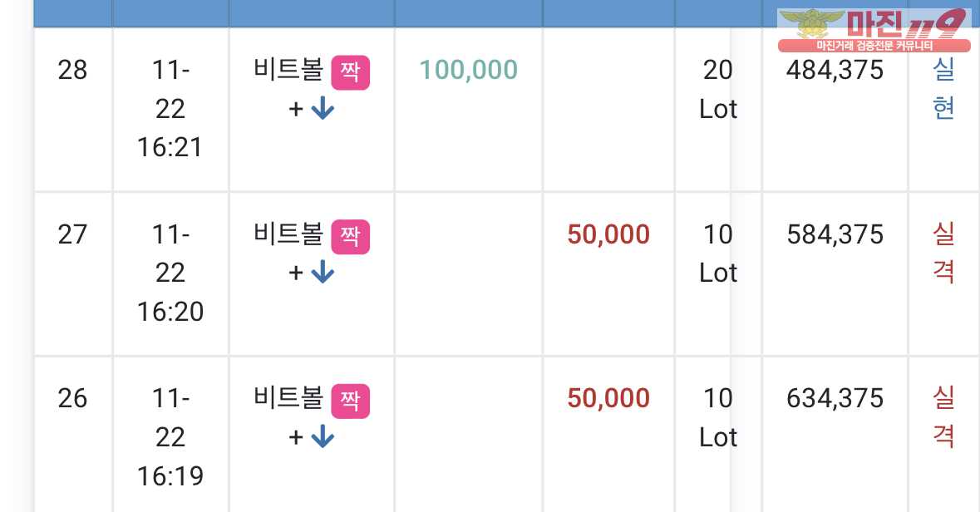980x512 pixels.
Task: Select the green 100,000 amount
Action: 468,70
